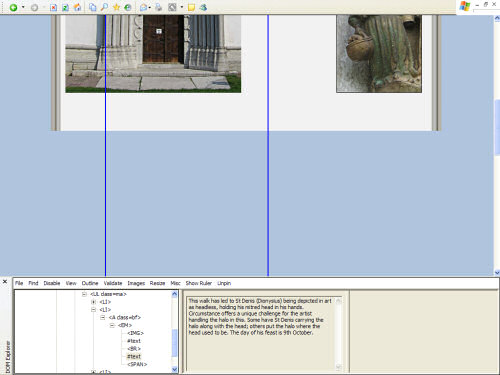The width and height of the screenshot is (500, 375).
Task: Click the page vertical scrollbar thumb
Action: (x=497, y=127)
